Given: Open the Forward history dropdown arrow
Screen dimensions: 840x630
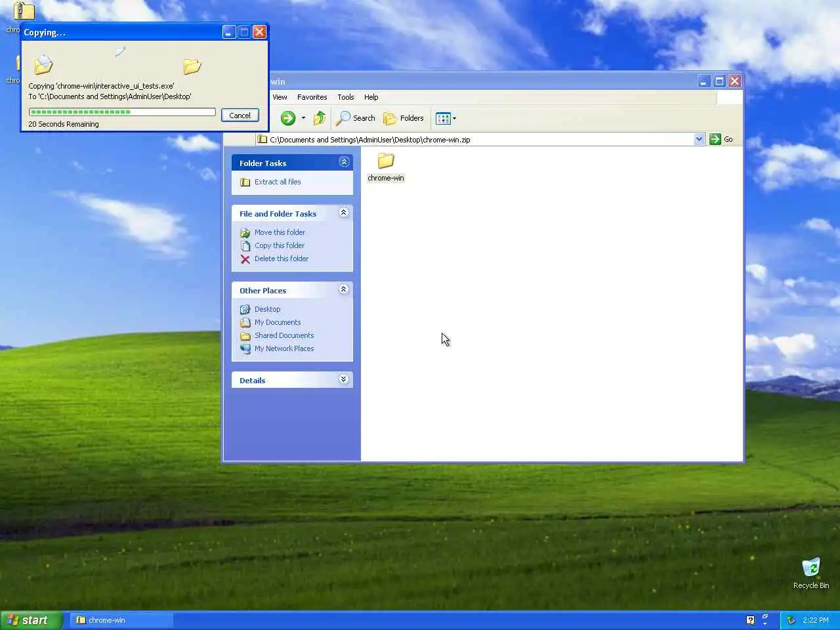Looking at the screenshot, I should click(303, 118).
